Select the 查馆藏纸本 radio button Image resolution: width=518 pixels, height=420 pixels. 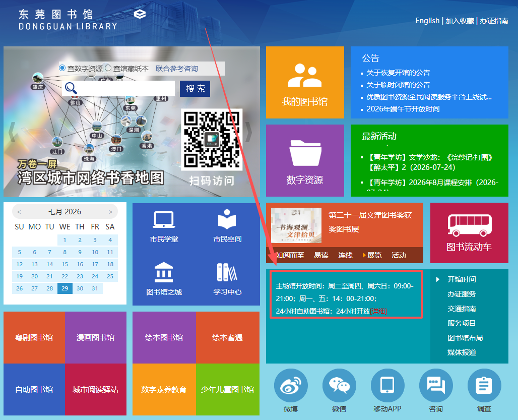pyautogui.click(x=108, y=68)
